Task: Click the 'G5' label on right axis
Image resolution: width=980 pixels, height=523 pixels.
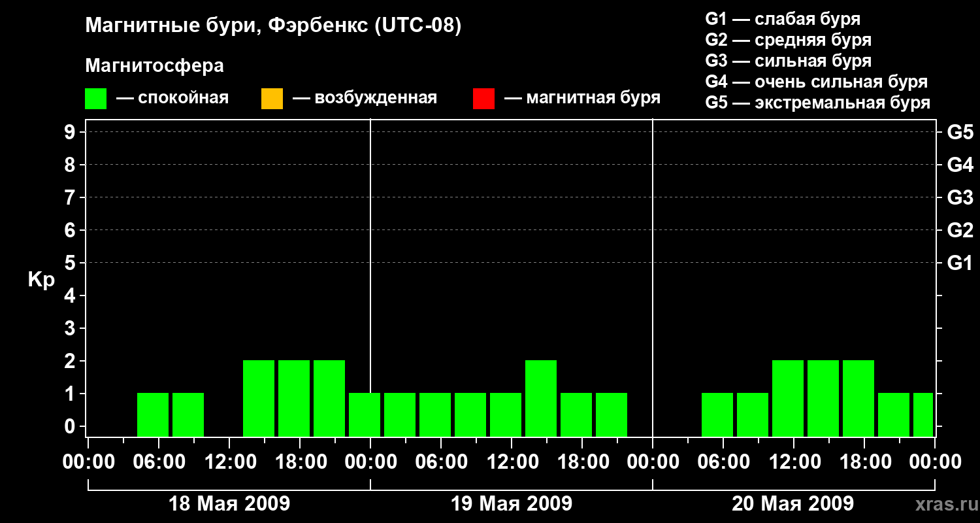Action: click(x=960, y=132)
